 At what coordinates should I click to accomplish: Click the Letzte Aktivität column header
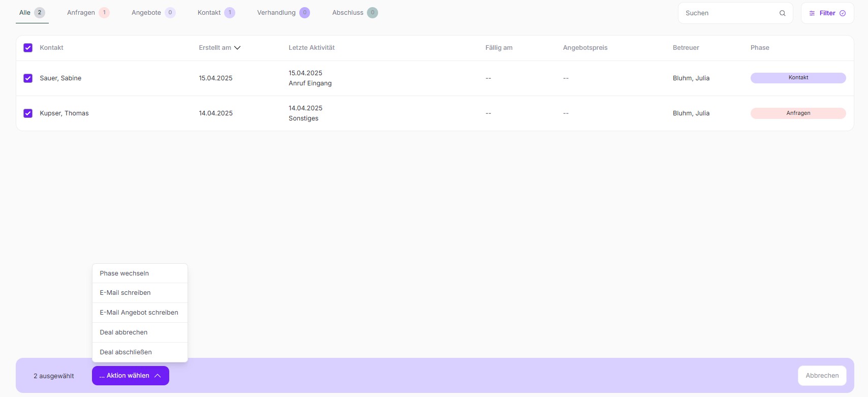tap(312, 48)
